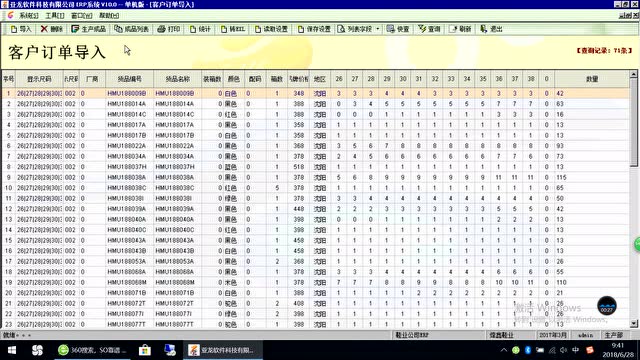Click the 刷新 (Refresh) toolbar button
Image resolution: width=640 pixels, height=360 pixels.
460,29
